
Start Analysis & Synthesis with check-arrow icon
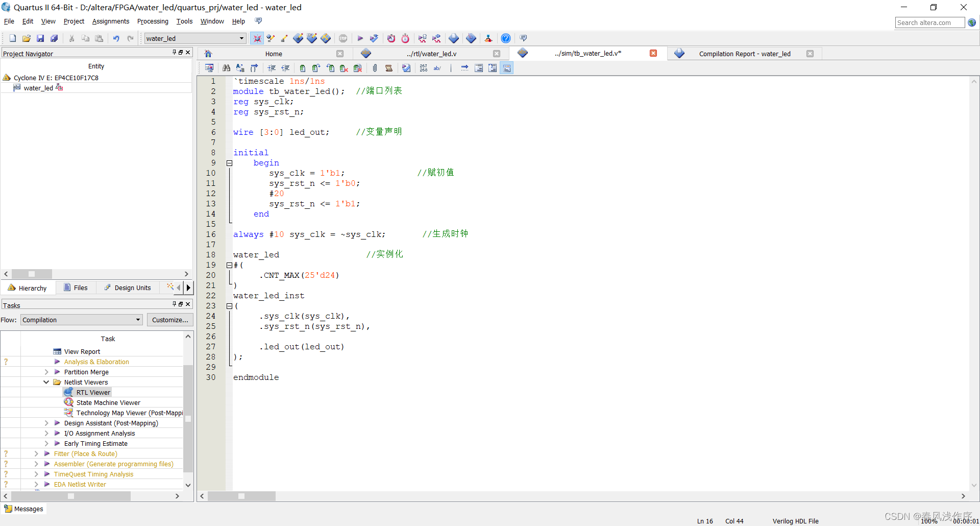[374, 38]
